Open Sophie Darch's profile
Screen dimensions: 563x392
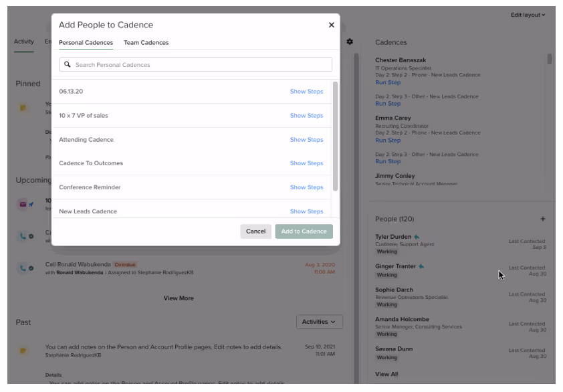click(394, 290)
